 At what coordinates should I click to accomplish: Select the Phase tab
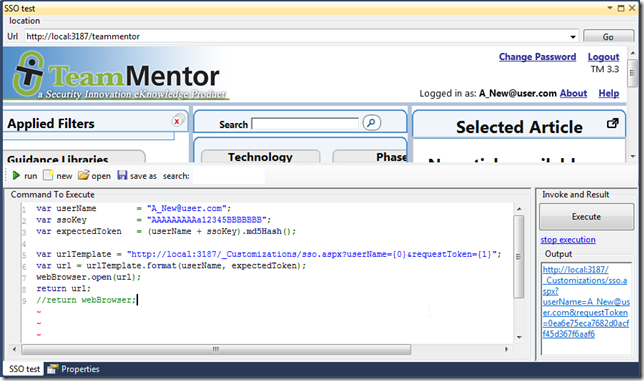370,156
